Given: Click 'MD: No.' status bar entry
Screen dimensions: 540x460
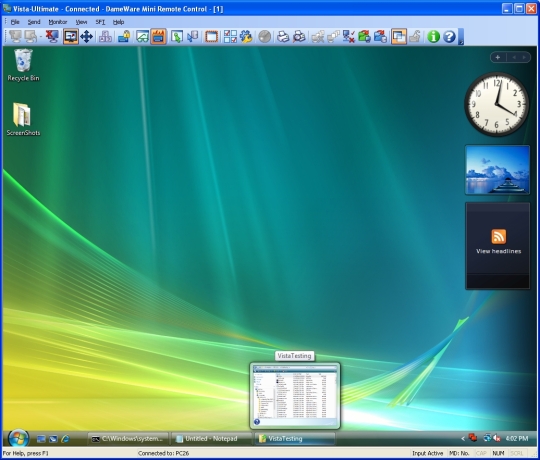Looking at the screenshot, I should pos(459,453).
